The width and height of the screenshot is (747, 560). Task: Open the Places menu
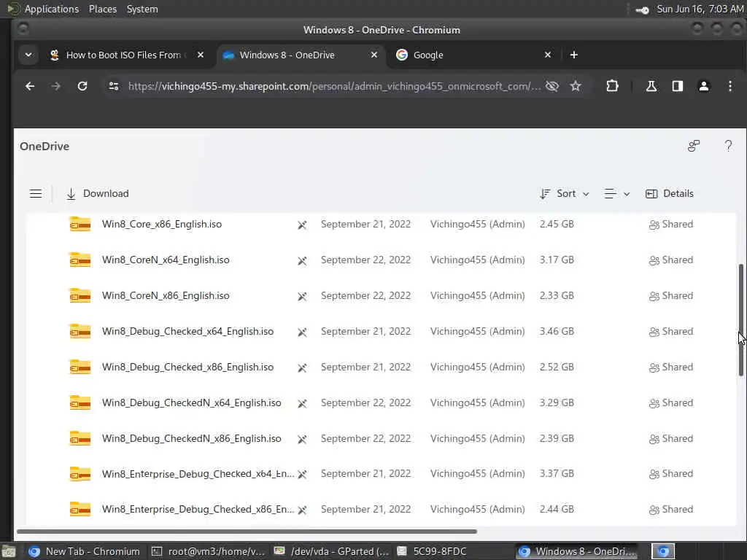point(102,9)
